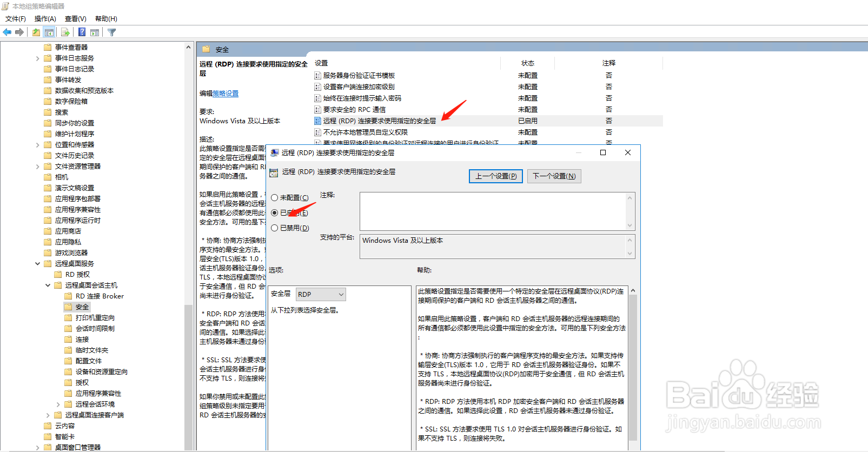Screen dimensions: 868x452
Task: Click folder icon of 设备和资源重定向
Action: [68, 371]
